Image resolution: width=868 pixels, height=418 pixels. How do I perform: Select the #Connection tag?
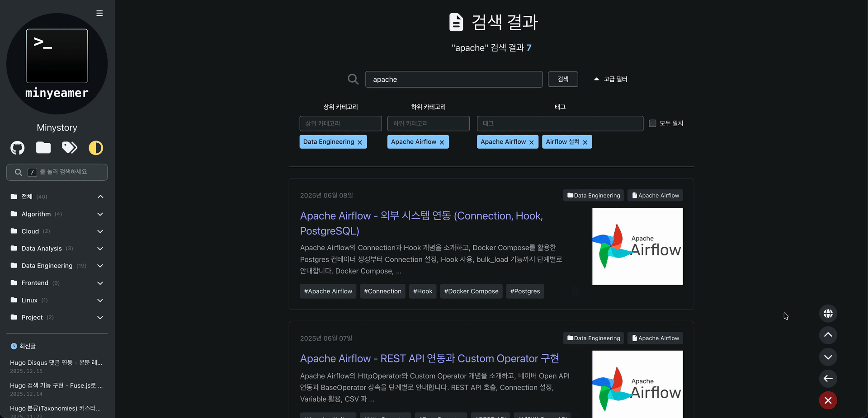point(382,291)
